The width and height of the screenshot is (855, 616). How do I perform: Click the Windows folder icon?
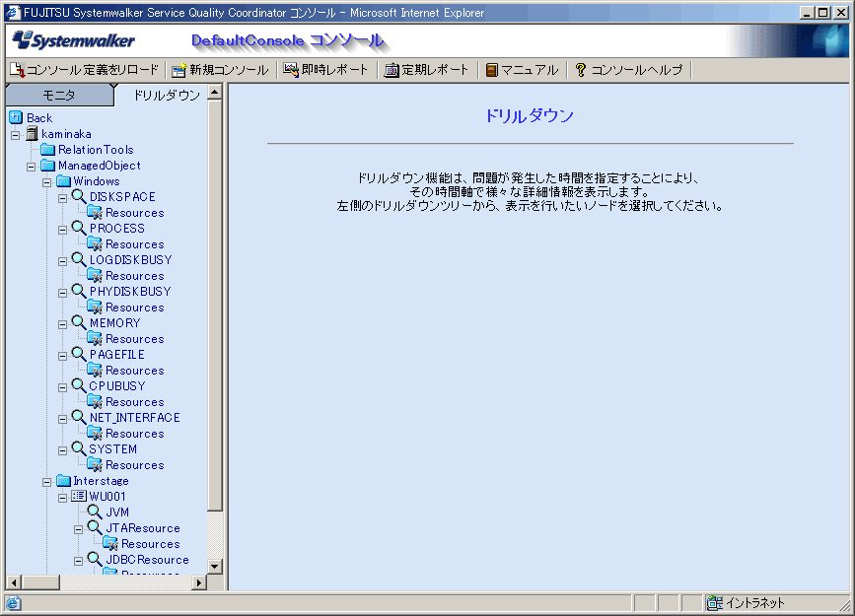[64, 181]
